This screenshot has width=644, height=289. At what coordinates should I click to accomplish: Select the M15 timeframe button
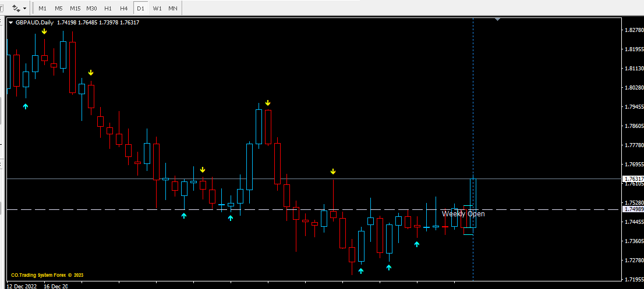[75, 8]
